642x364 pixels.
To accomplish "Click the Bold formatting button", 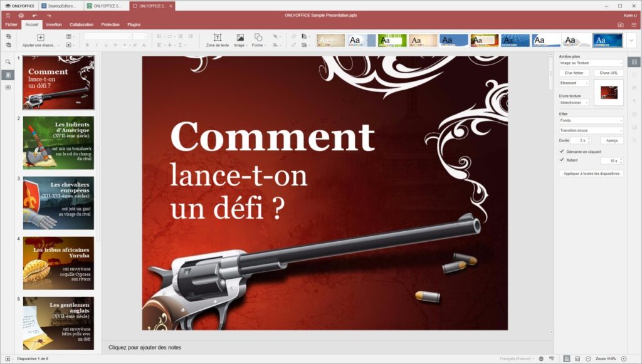I will (87, 45).
